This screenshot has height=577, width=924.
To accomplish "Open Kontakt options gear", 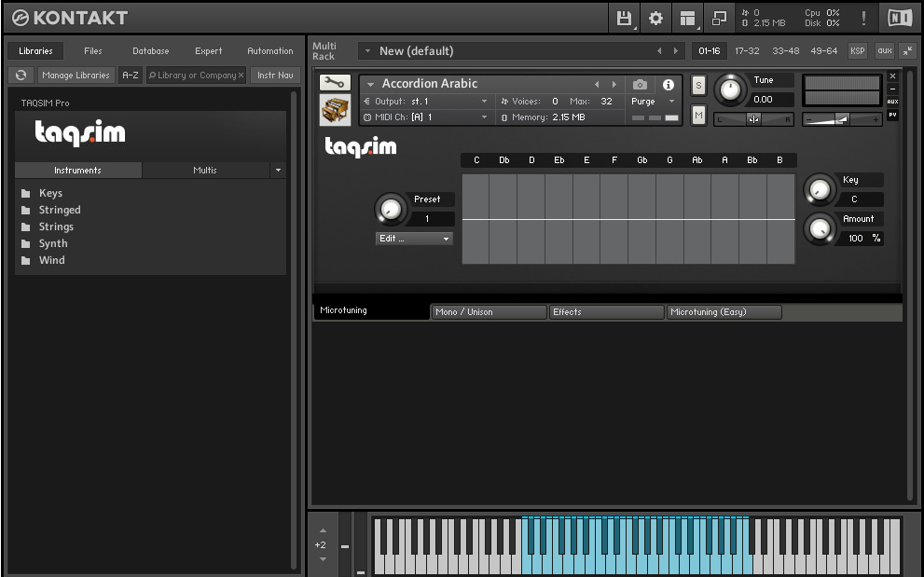I will click(x=655, y=19).
